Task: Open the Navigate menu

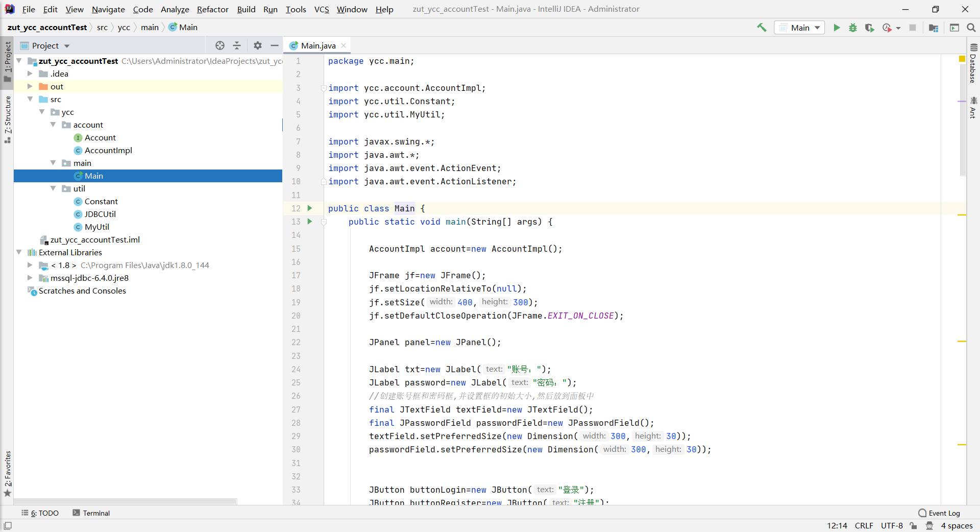Action: (x=108, y=9)
